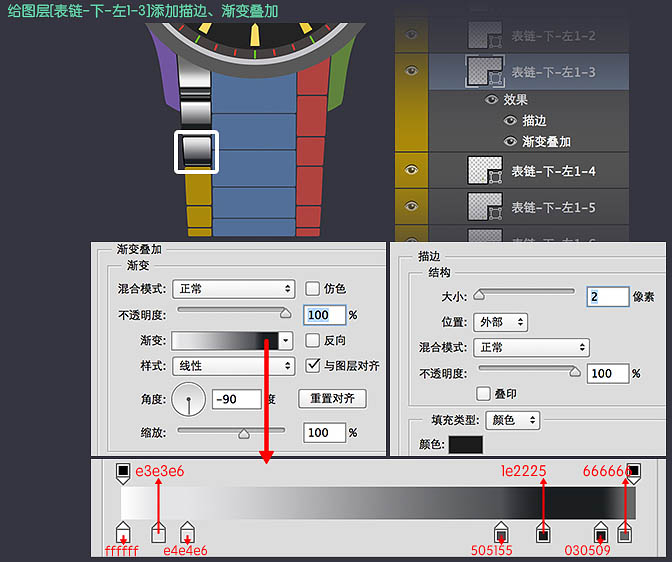
Task: Click the stroke 不透明度 slider handle
Action: [575, 372]
